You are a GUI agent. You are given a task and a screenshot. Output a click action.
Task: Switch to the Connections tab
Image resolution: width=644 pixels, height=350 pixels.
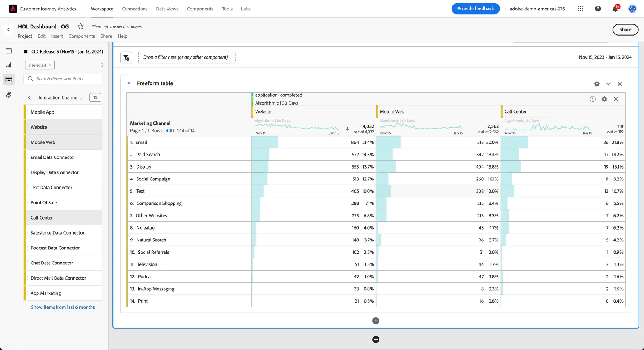tap(135, 9)
